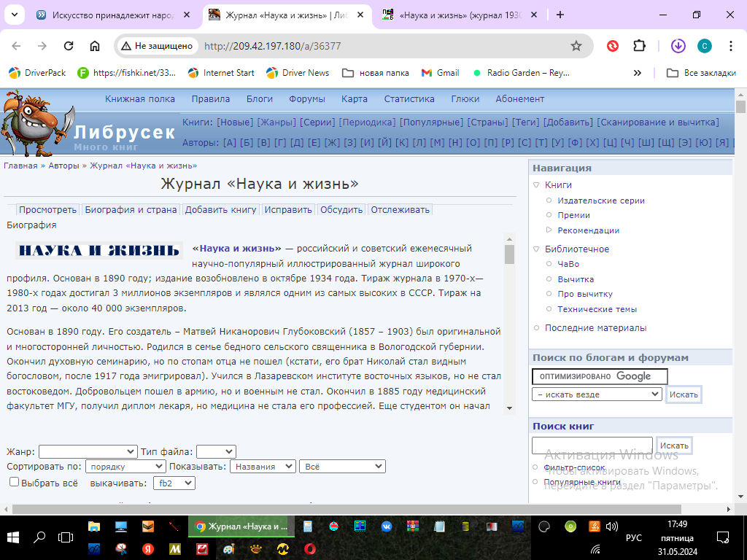Click the Авторы breadcrumb link
747x560 pixels.
pyautogui.click(x=64, y=166)
